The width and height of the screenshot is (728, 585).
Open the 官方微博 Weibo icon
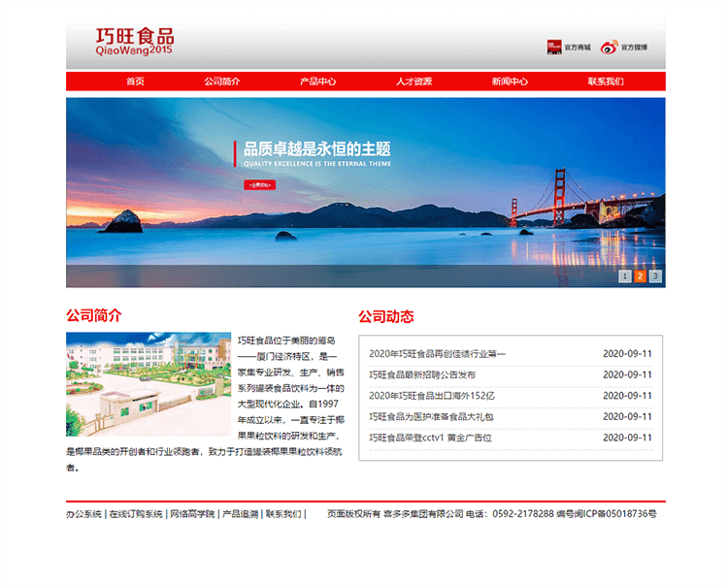click(624, 47)
